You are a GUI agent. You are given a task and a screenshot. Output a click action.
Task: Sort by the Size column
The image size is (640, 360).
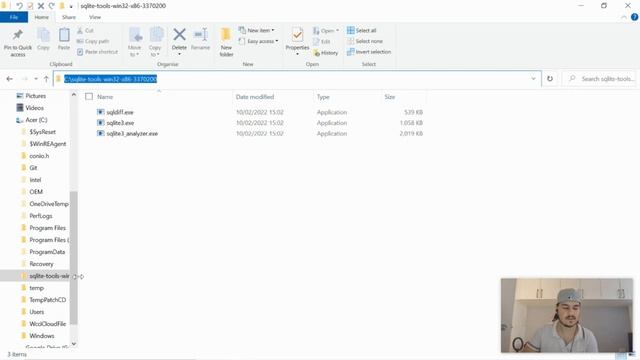390,97
